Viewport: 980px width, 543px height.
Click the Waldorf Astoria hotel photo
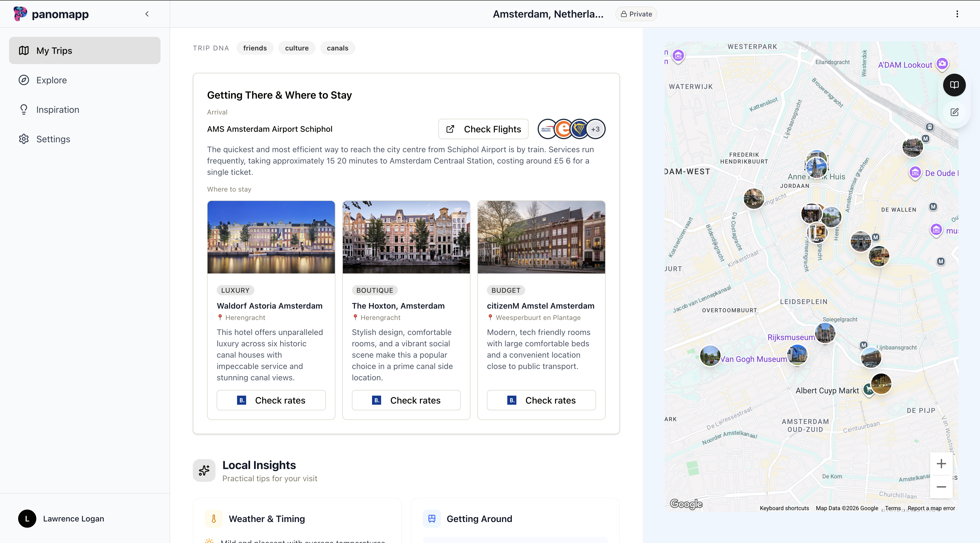271,237
